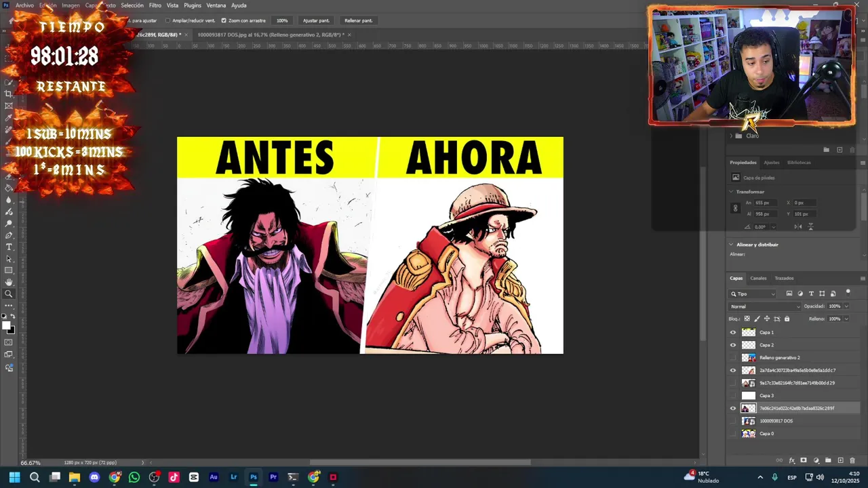Click the link layers icon

pos(779,460)
